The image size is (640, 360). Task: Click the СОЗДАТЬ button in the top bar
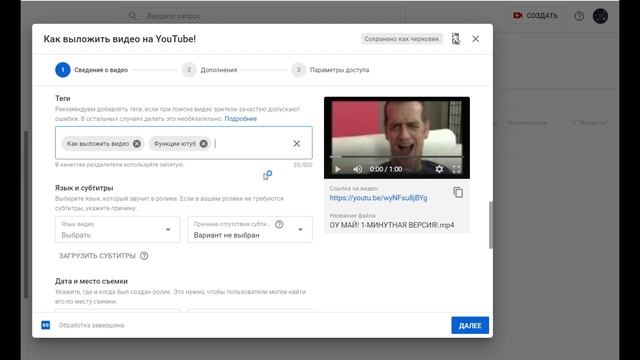(535, 16)
